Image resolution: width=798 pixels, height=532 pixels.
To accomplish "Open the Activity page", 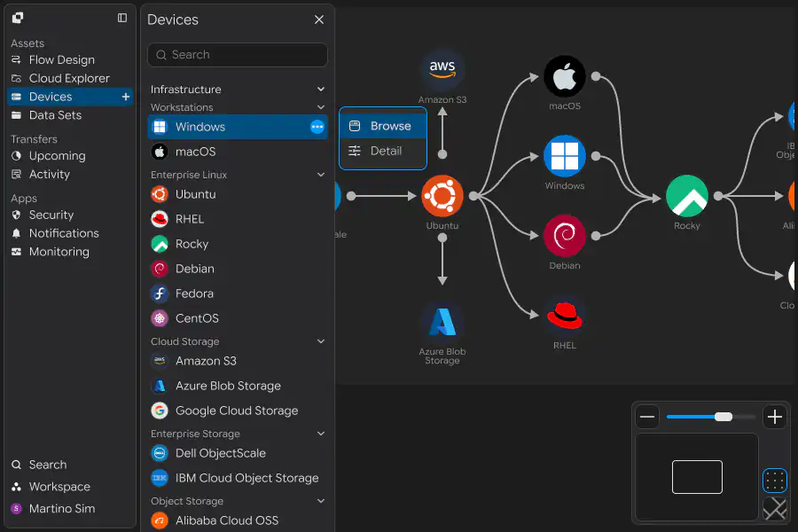I will 70,174.
